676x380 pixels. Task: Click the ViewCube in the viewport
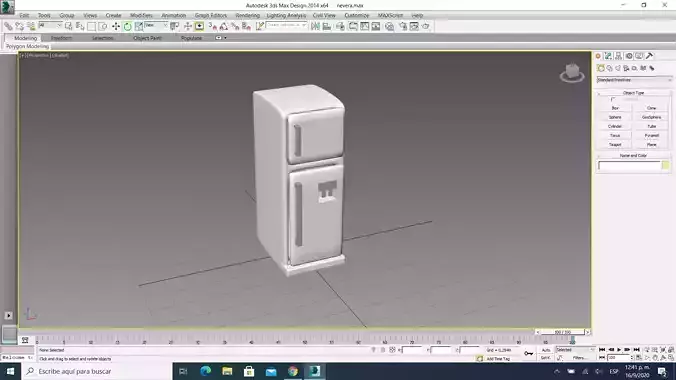click(572, 72)
